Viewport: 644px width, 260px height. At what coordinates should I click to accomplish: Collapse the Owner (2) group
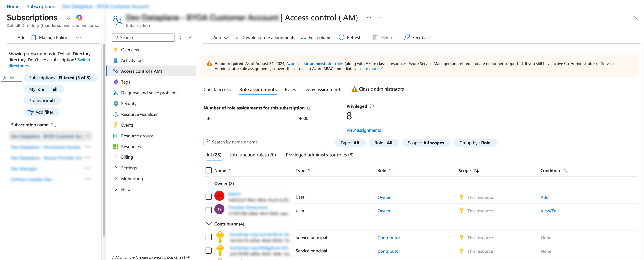[x=209, y=183]
